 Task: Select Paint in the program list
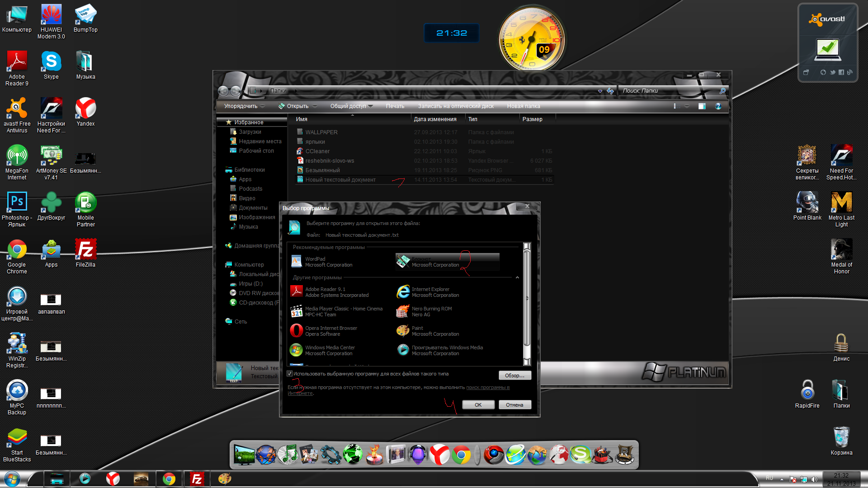coord(428,331)
